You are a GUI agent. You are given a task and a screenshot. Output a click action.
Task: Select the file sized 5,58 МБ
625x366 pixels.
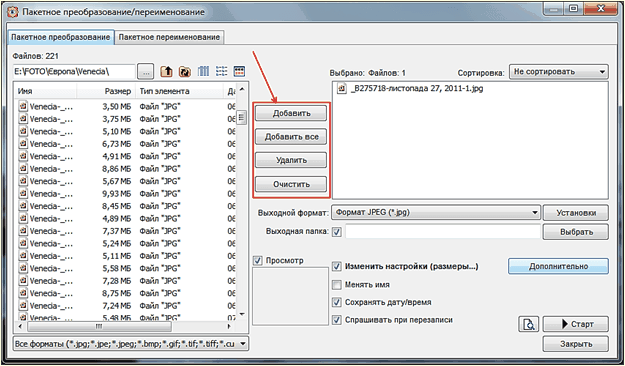tap(126, 268)
